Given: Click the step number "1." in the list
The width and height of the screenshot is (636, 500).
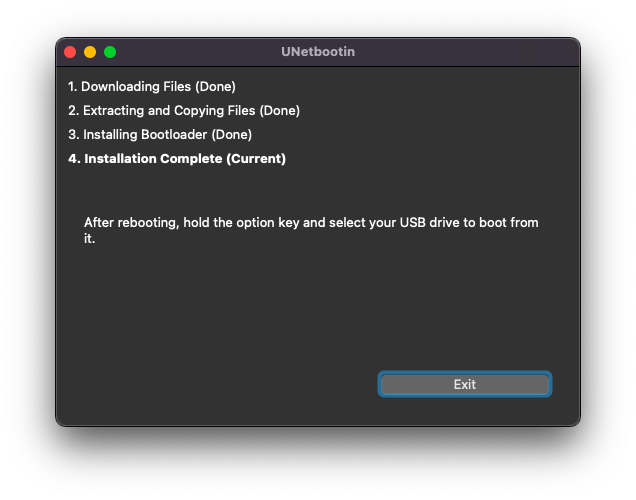Looking at the screenshot, I should click(x=73, y=87).
